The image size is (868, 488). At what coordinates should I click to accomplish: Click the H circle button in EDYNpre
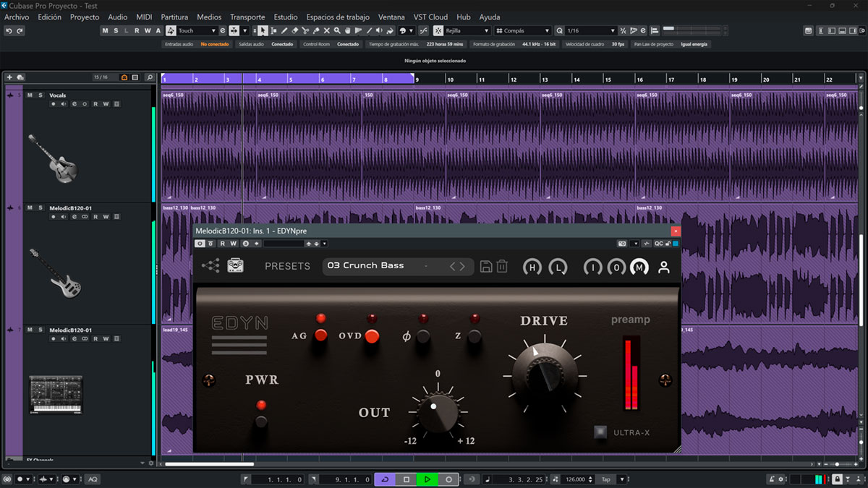(x=532, y=267)
